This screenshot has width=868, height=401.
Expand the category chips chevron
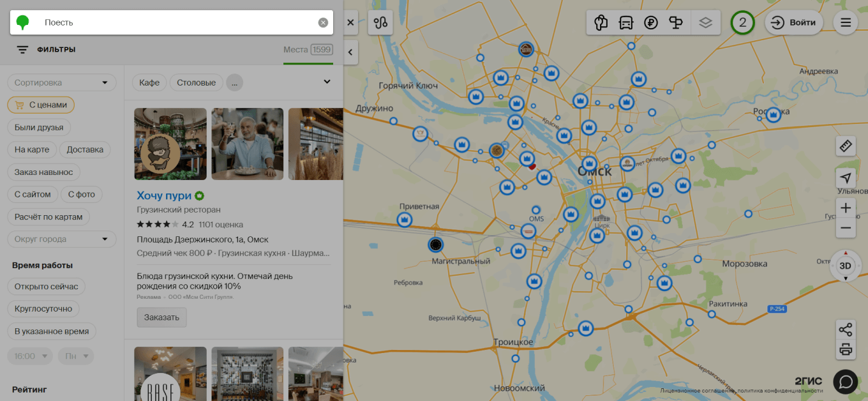327,82
